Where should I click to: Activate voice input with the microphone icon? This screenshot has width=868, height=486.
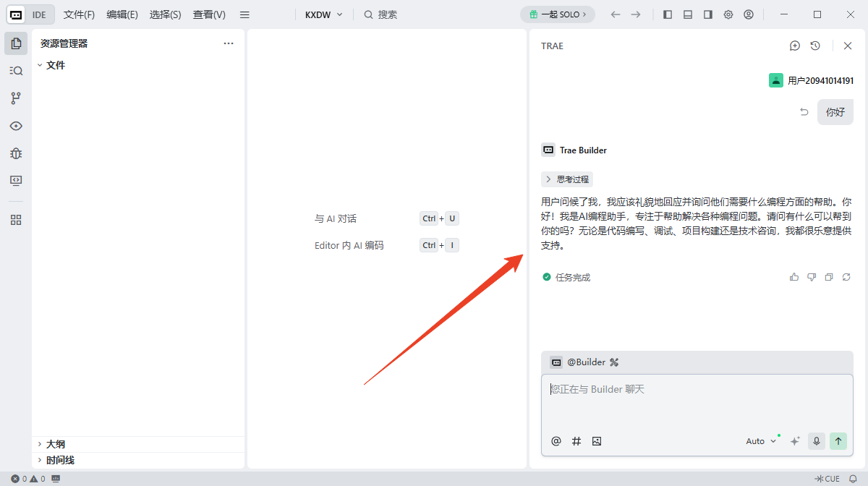click(x=816, y=440)
